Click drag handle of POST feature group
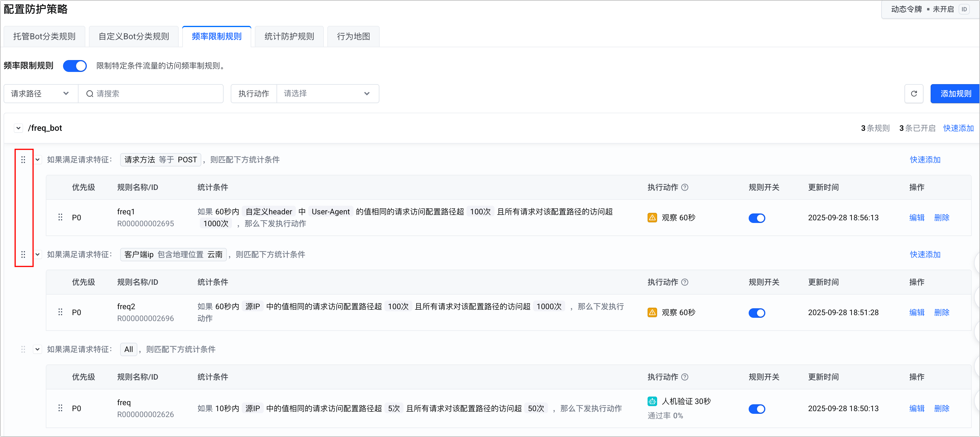The width and height of the screenshot is (980, 437). click(x=23, y=160)
